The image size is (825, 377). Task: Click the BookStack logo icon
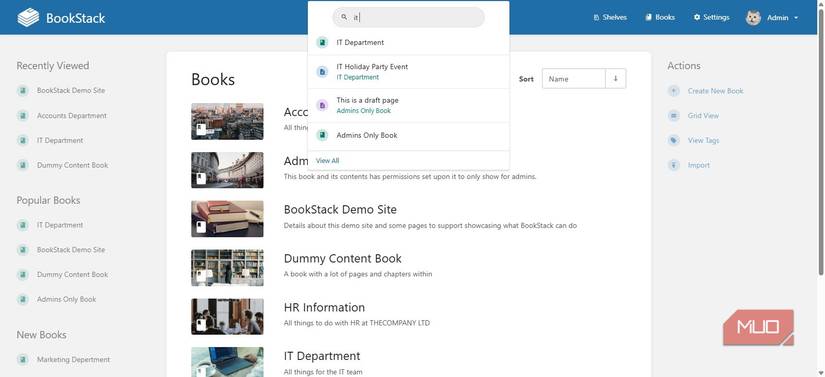click(28, 17)
